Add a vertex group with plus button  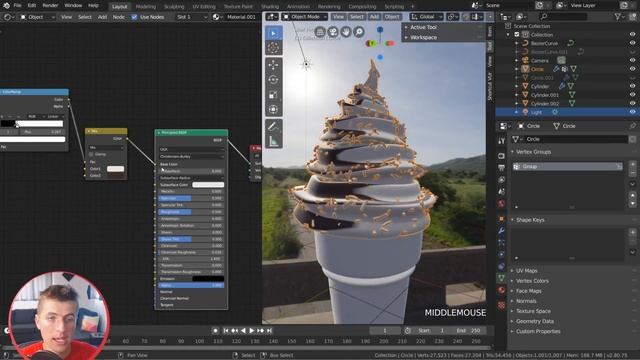[x=633, y=164]
